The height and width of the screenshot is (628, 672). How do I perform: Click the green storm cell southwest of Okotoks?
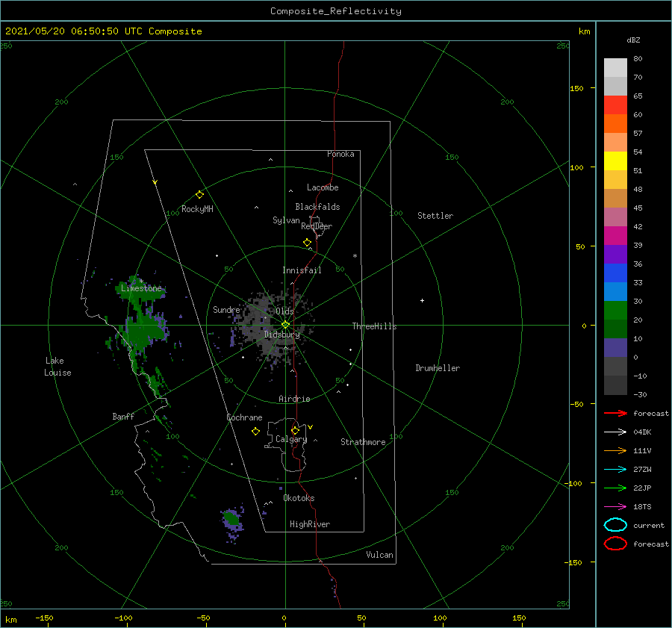point(232,518)
